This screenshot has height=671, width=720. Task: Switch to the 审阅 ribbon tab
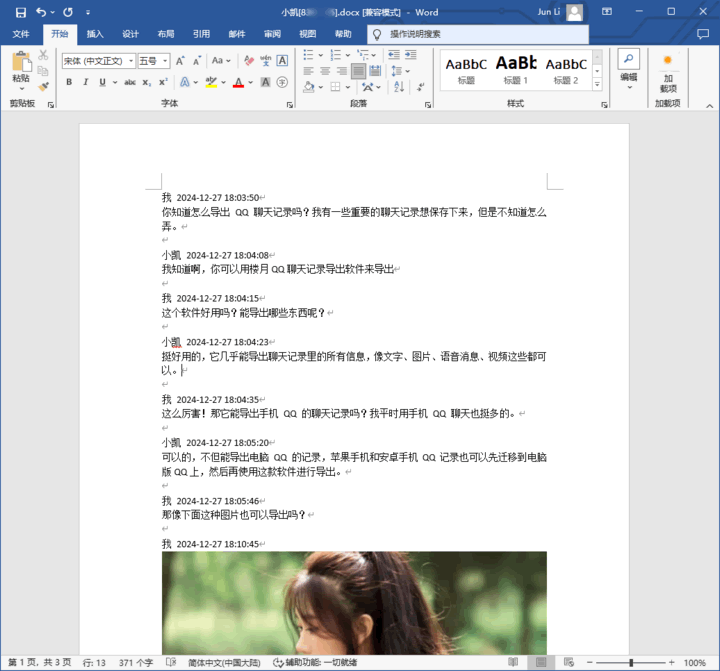tap(272, 34)
